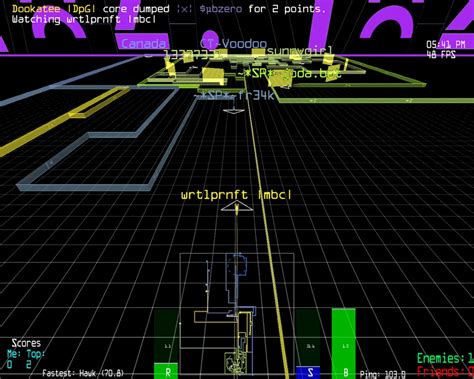Click the 'Watching wrtlprnft |mbc|' status line
The image size is (474, 379).
84,19
